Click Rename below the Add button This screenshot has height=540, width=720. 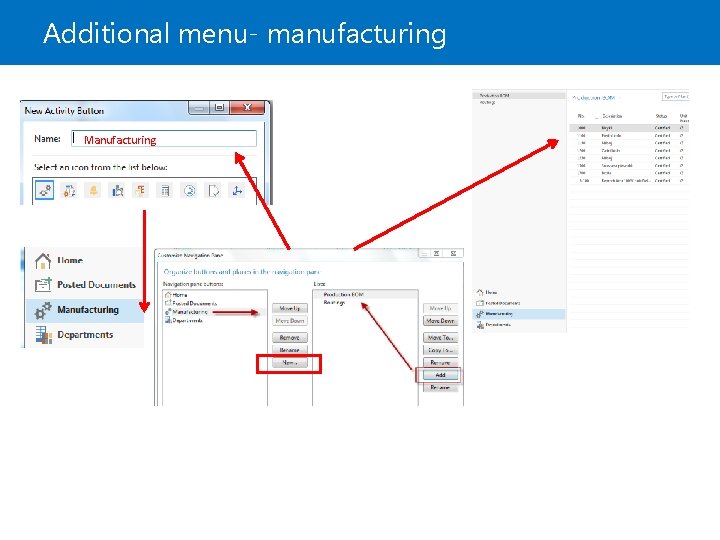pos(440,388)
